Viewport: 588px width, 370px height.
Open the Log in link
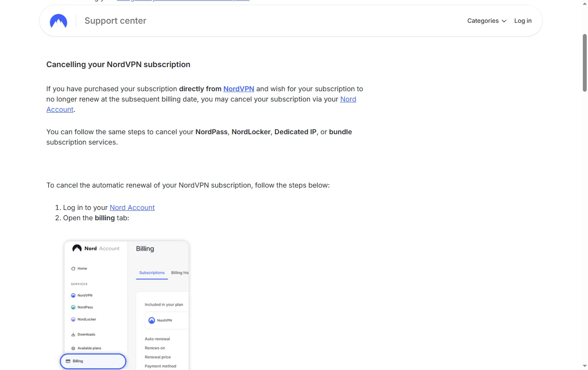[523, 21]
